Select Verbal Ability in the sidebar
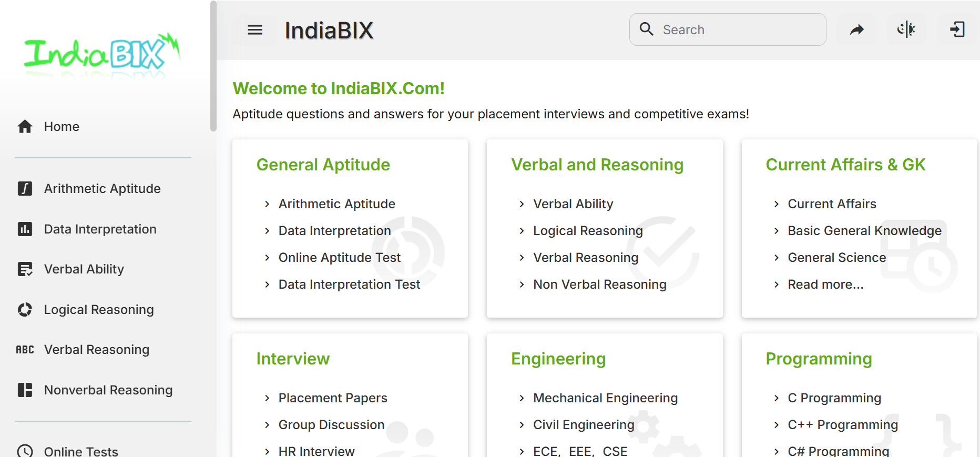This screenshot has width=980, height=457. pos(84,269)
